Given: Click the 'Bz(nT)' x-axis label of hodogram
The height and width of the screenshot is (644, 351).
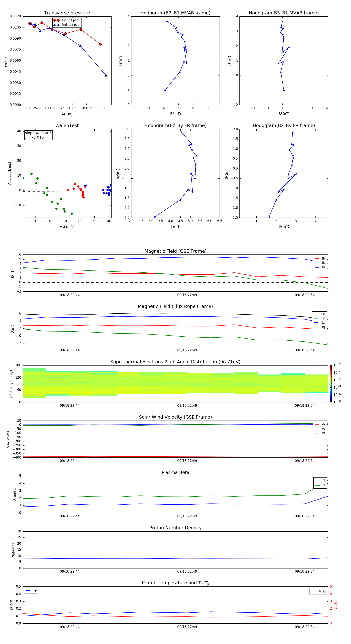Looking at the screenshot, I should [x=175, y=227].
